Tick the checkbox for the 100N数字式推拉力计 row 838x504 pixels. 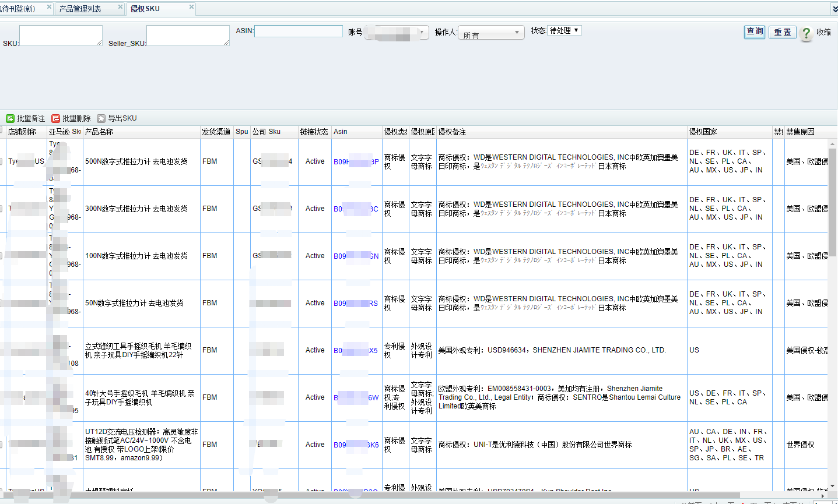(1, 256)
